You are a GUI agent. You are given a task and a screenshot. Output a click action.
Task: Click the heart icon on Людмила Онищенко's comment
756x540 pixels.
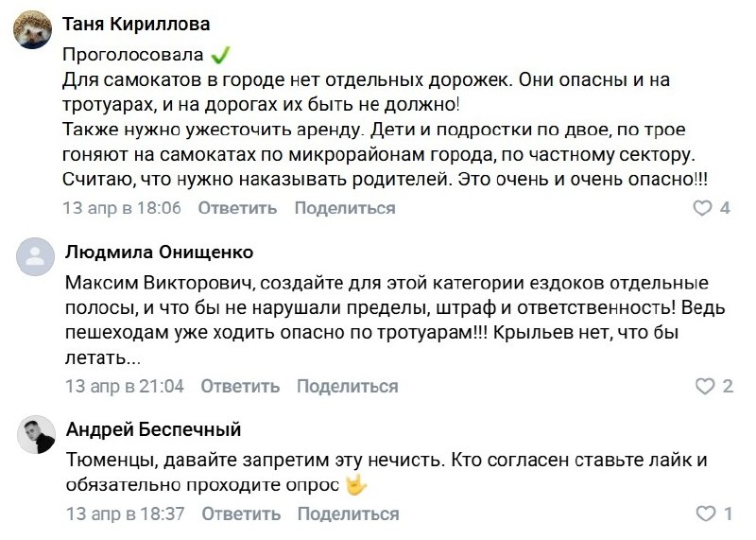point(704,386)
